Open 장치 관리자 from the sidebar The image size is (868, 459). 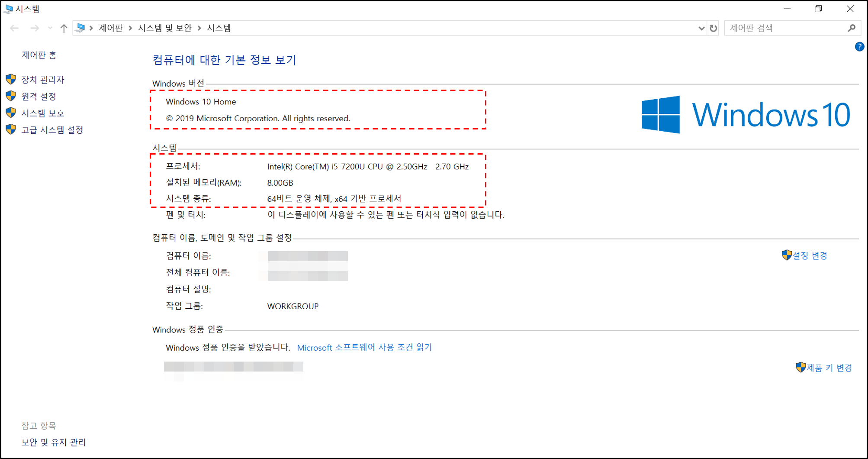click(x=43, y=80)
